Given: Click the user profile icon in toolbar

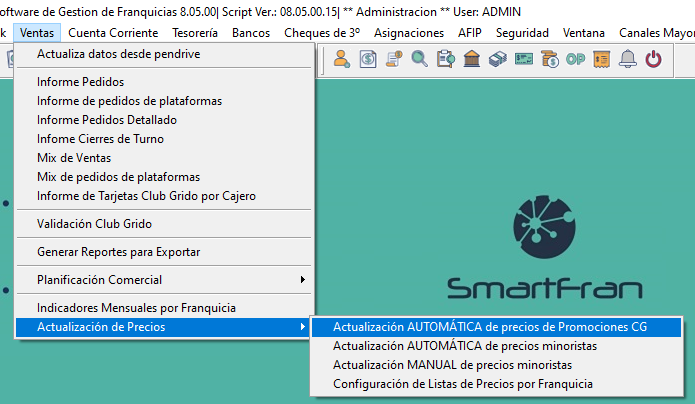Looking at the screenshot, I should click(x=342, y=59).
